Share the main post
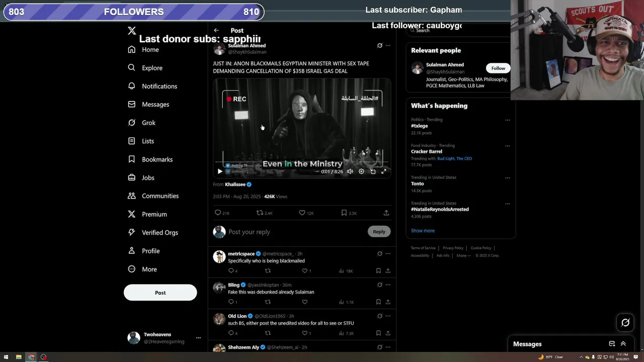The width and height of the screenshot is (644, 362). (386, 213)
